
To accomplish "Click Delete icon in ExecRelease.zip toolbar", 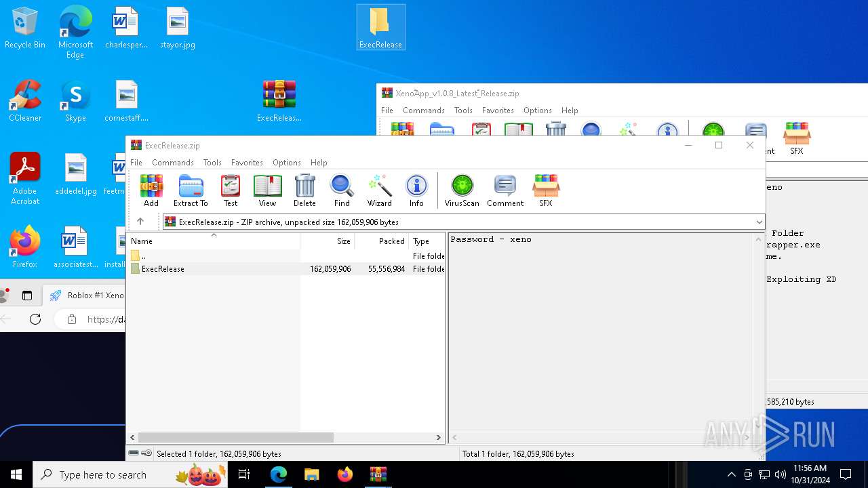I will pyautogui.click(x=304, y=190).
